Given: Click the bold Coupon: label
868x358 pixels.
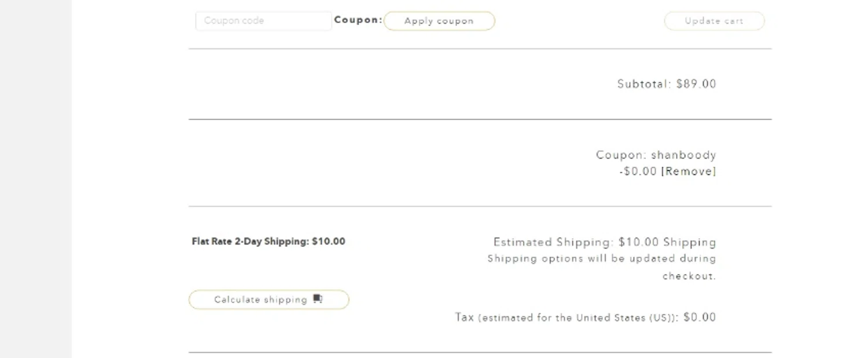Looking at the screenshot, I should pos(358,20).
